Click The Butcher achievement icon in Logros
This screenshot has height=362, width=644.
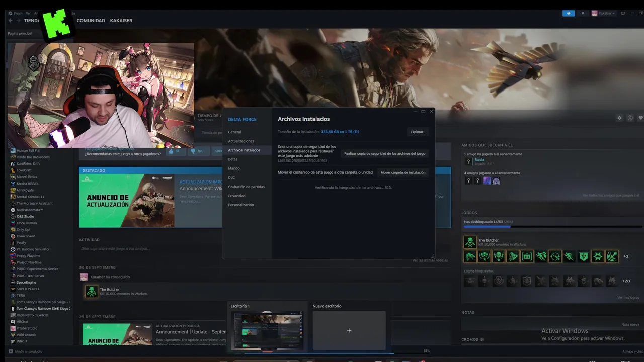(x=470, y=242)
